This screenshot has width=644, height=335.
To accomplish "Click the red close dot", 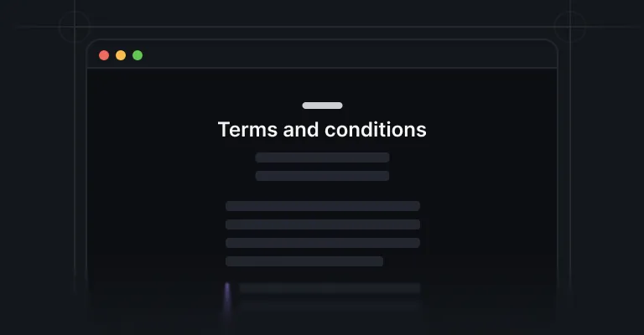I will (104, 55).
